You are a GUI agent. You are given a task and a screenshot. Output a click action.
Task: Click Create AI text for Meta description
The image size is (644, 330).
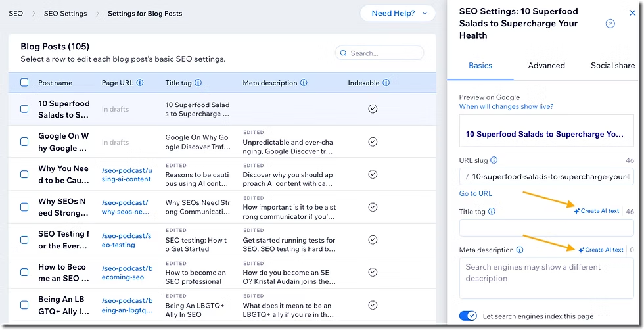click(601, 250)
